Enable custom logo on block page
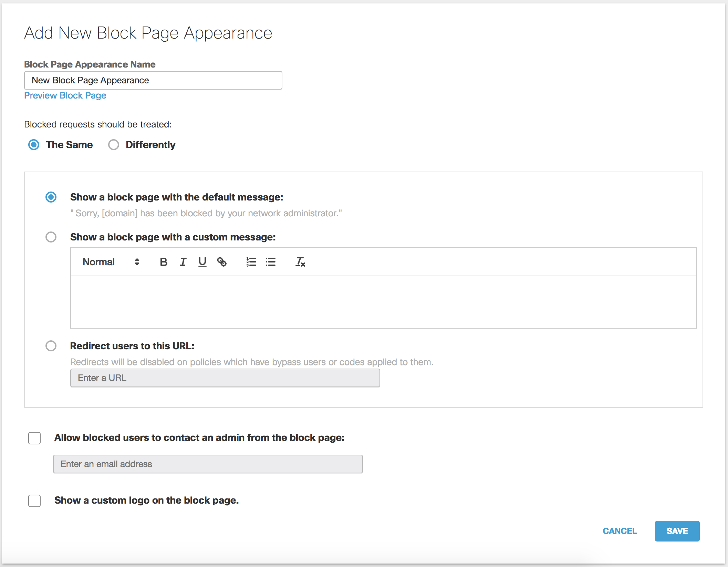728x567 pixels. [x=34, y=501]
